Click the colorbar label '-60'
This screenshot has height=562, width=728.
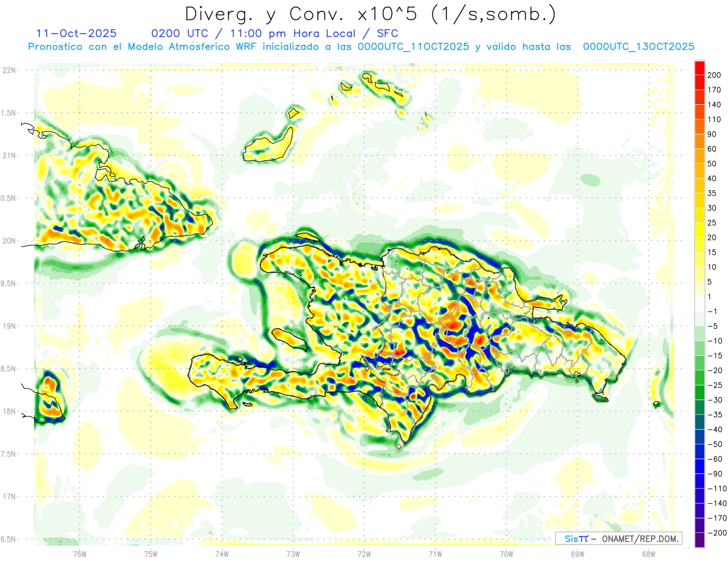716,459
